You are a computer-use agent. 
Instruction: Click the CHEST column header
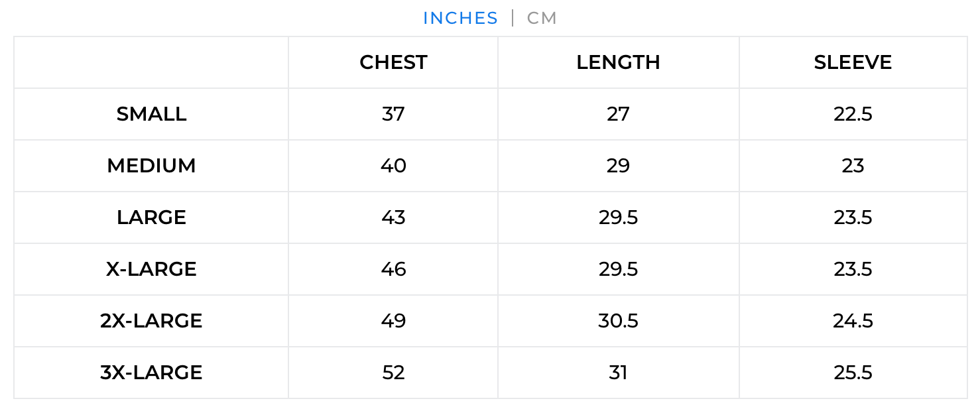pos(393,62)
